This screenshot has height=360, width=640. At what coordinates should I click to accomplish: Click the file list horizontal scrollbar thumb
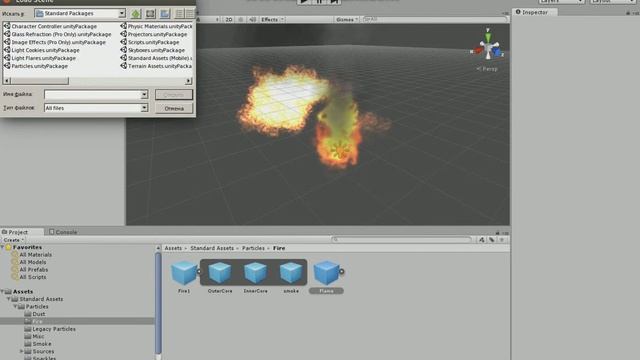click(40, 81)
